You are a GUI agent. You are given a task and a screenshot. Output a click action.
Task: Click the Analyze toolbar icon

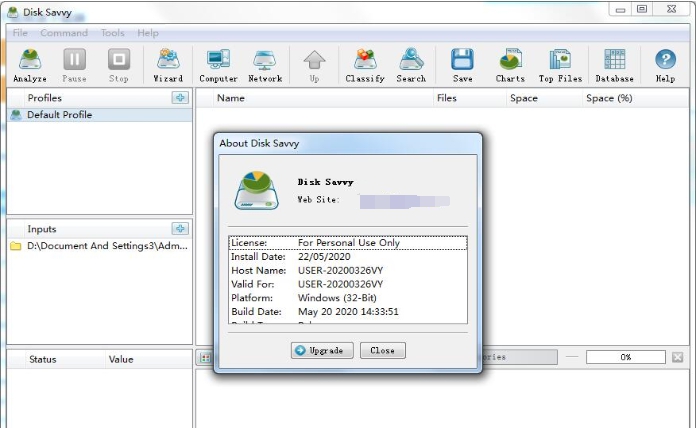tap(30, 64)
